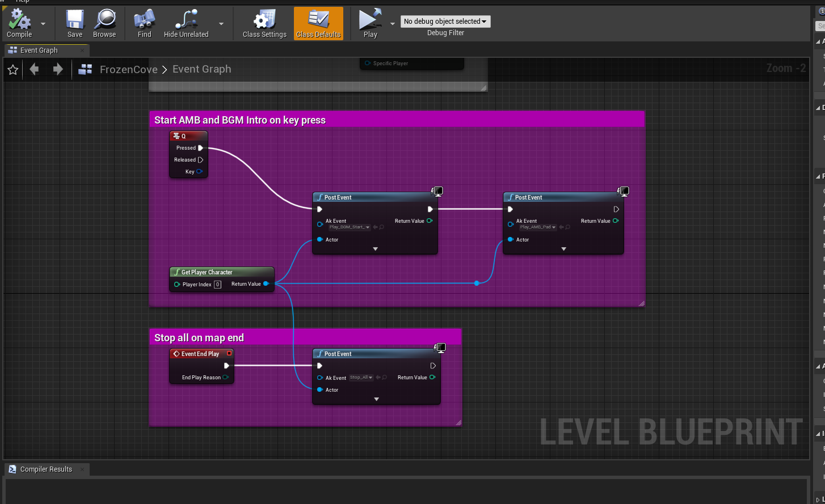Viewport: 825px width, 504px height.
Task: Click monitor icon on Play_BGM_Start Post Event
Action: [x=437, y=192]
